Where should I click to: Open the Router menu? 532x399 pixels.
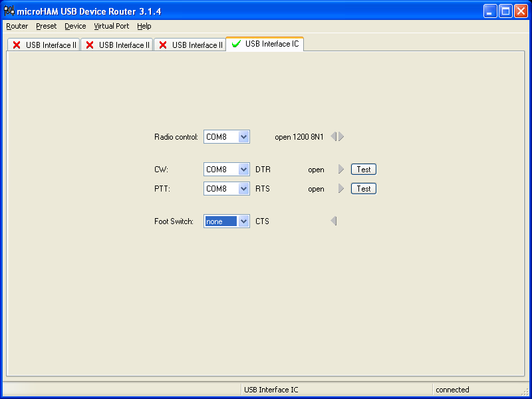pyautogui.click(x=17, y=26)
